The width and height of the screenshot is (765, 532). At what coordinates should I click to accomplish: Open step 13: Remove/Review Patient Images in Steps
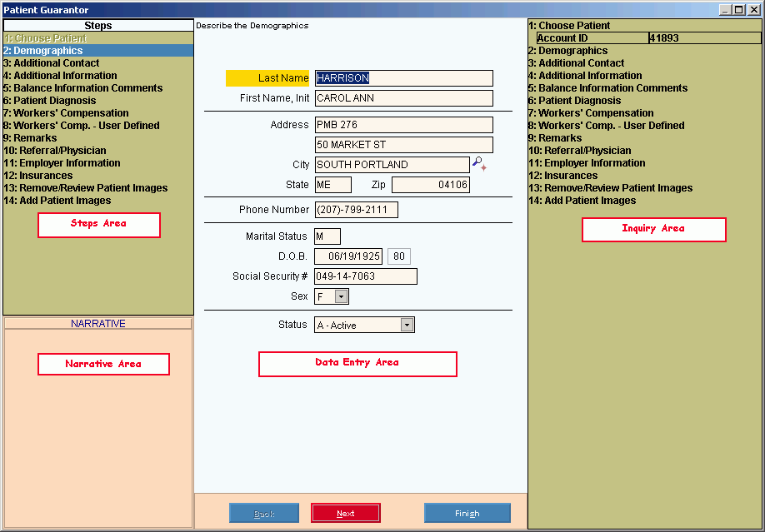pyautogui.click(x=98, y=187)
